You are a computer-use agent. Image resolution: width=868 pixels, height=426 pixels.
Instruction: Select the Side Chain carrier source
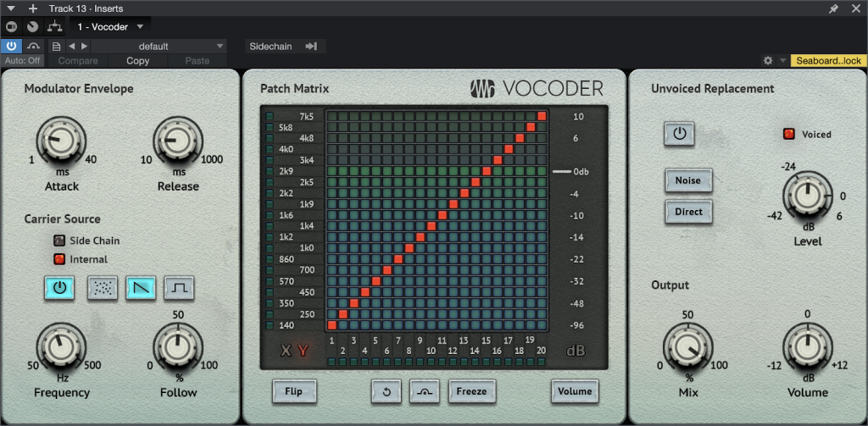point(59,241)
